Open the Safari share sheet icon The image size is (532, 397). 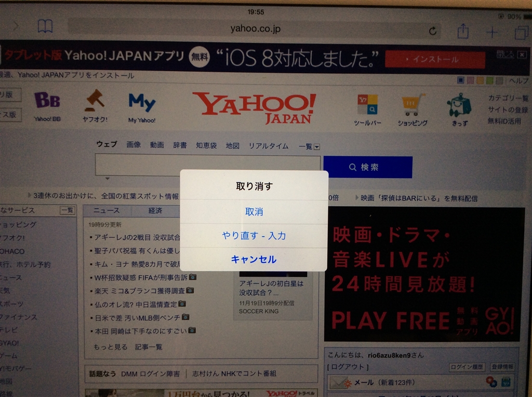click(x=463, y=32)
